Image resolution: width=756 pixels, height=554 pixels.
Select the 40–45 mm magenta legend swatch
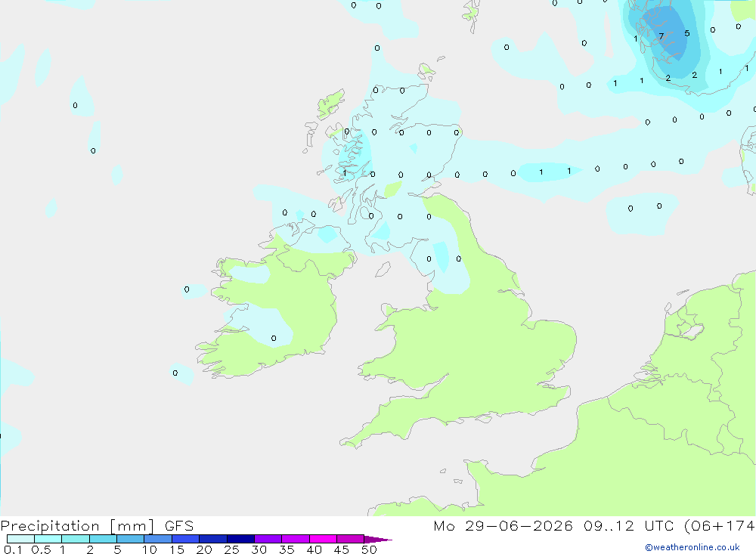coord(323,539)
